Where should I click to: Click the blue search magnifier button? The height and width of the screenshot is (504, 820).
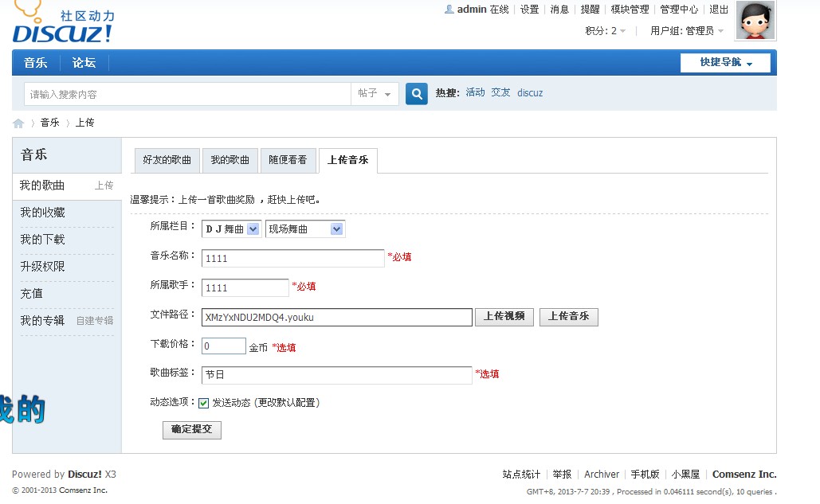click(416, 94)
